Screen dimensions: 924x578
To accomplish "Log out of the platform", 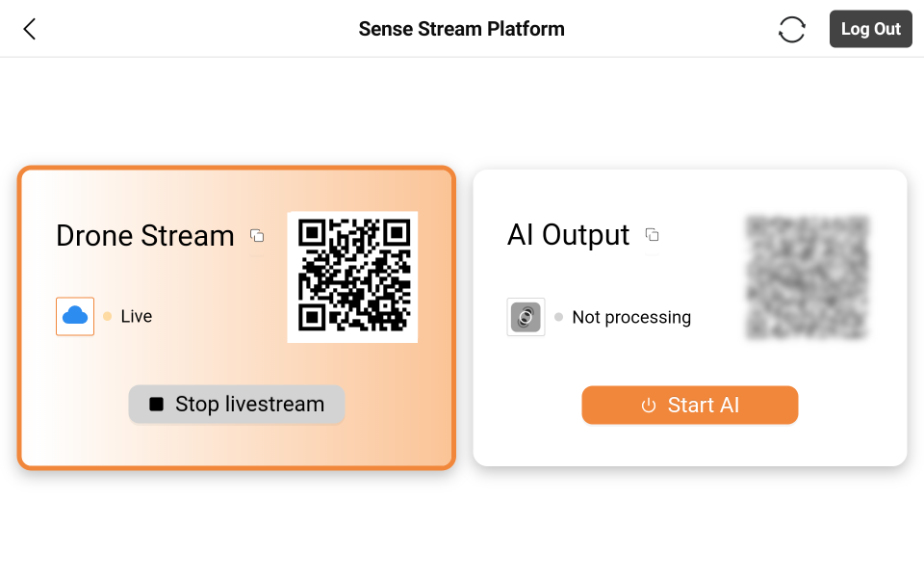I will (x=870, y=29).
